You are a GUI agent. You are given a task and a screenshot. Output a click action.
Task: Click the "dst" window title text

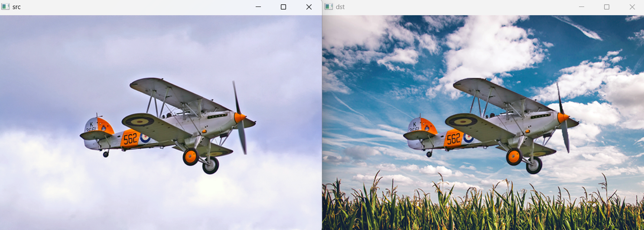[x=340, y=7]
